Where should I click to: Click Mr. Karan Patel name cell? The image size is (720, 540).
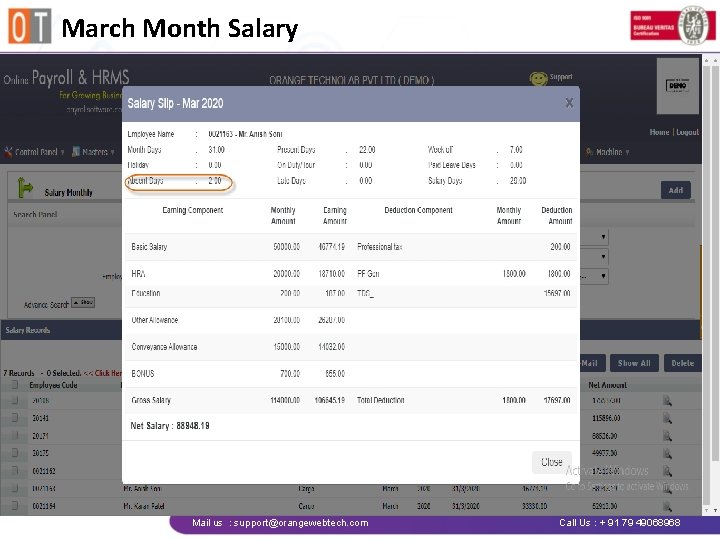pyautogui.click(x=144, y=506)
